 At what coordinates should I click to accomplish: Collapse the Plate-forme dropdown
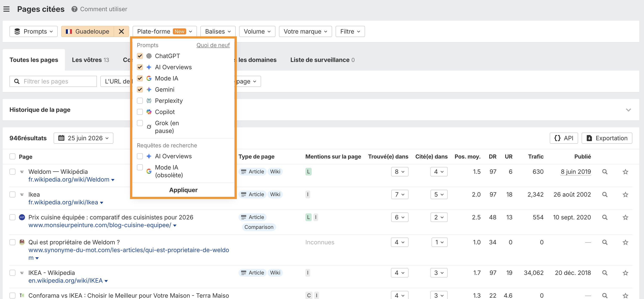pos(165,31)
